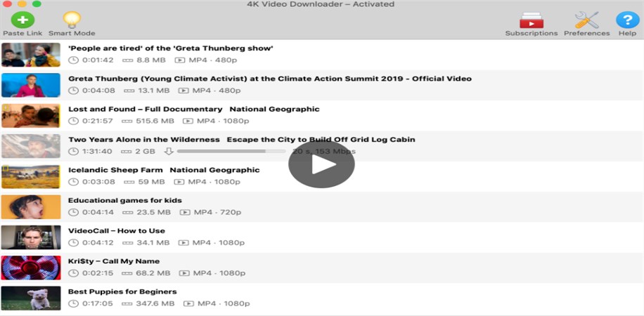
Task: Close the window with red button
Action: [7, 4]
